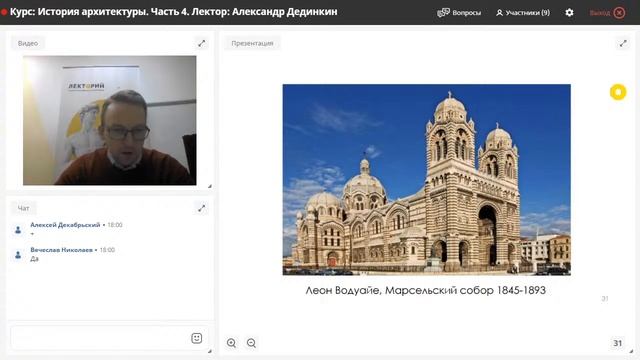The image size is (640, 360).
Task: Select the Видео panel label
Action: [x=28, y=43]
